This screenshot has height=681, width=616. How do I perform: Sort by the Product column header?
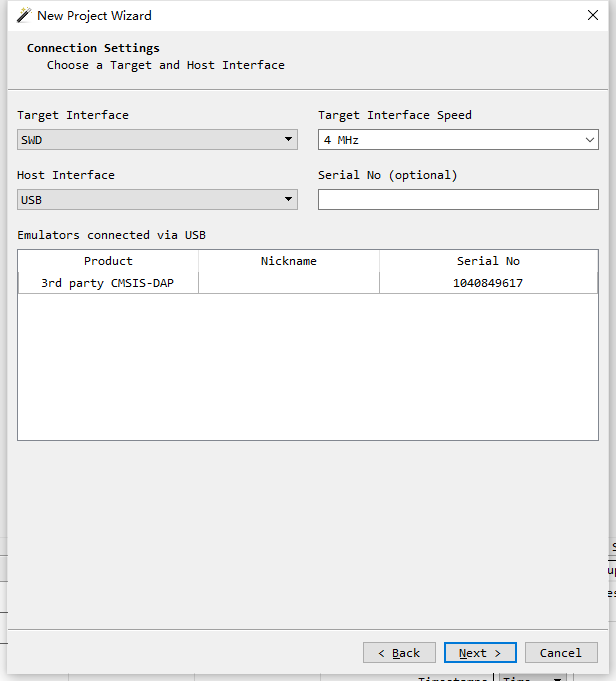pos(108,261)
